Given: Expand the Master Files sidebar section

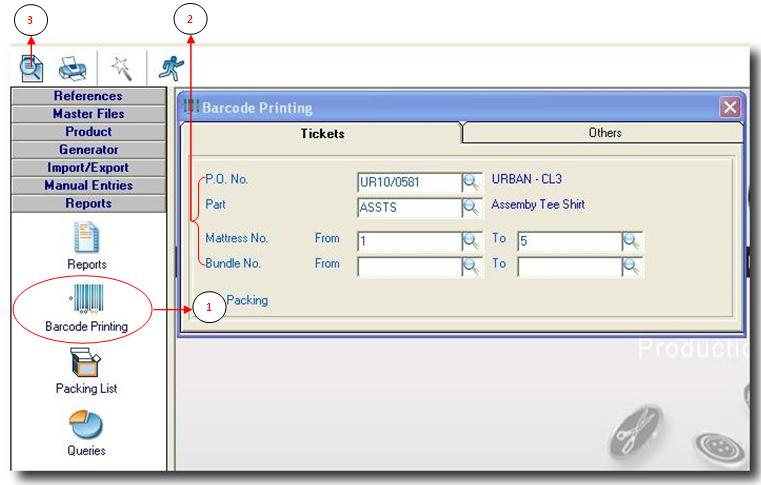Looking at the screenshot, I should 88,114.
